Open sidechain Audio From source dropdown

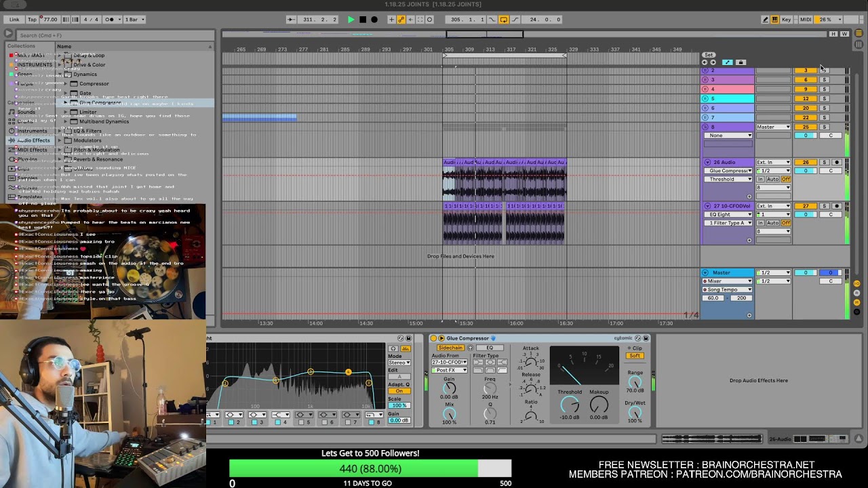[450, 362]
